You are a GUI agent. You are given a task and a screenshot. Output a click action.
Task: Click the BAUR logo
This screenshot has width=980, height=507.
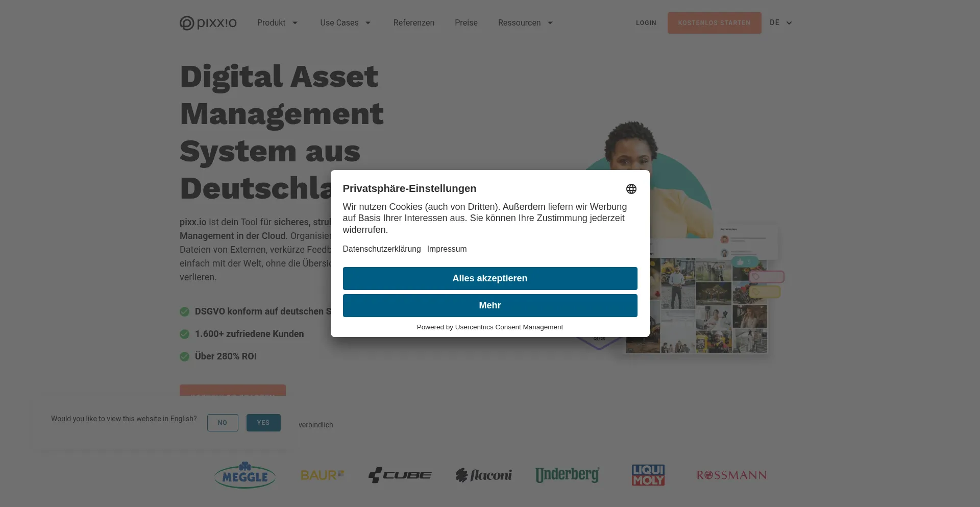[x=323, y=475]
